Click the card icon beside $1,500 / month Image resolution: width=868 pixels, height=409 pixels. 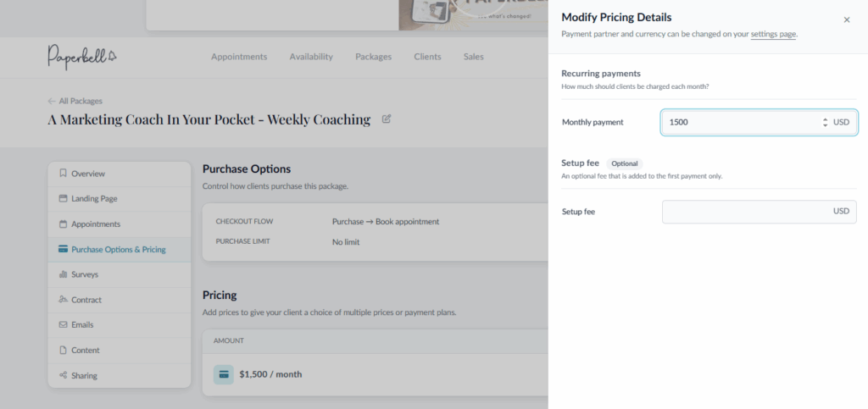224,374
